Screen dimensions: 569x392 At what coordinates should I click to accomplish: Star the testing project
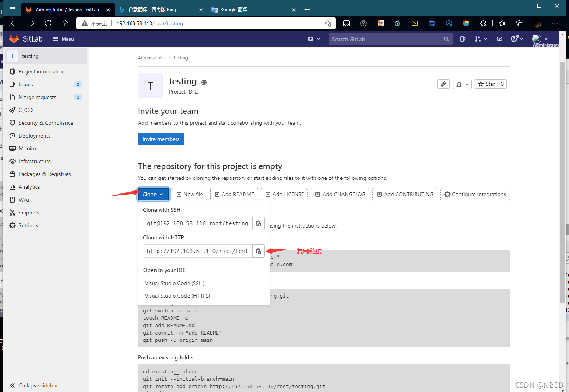(x=487, y=84)
